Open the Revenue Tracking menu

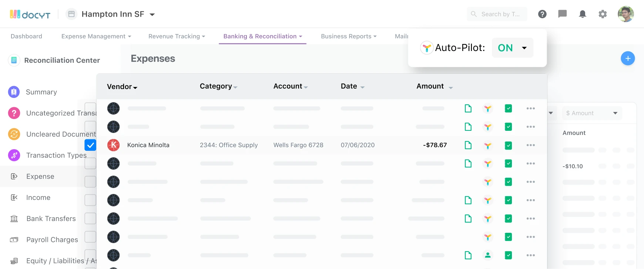pyautogui.click(x=177, y=36)
